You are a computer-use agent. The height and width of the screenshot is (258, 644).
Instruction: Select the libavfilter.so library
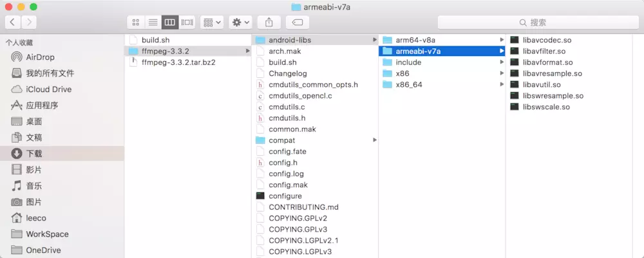(569, 51)
